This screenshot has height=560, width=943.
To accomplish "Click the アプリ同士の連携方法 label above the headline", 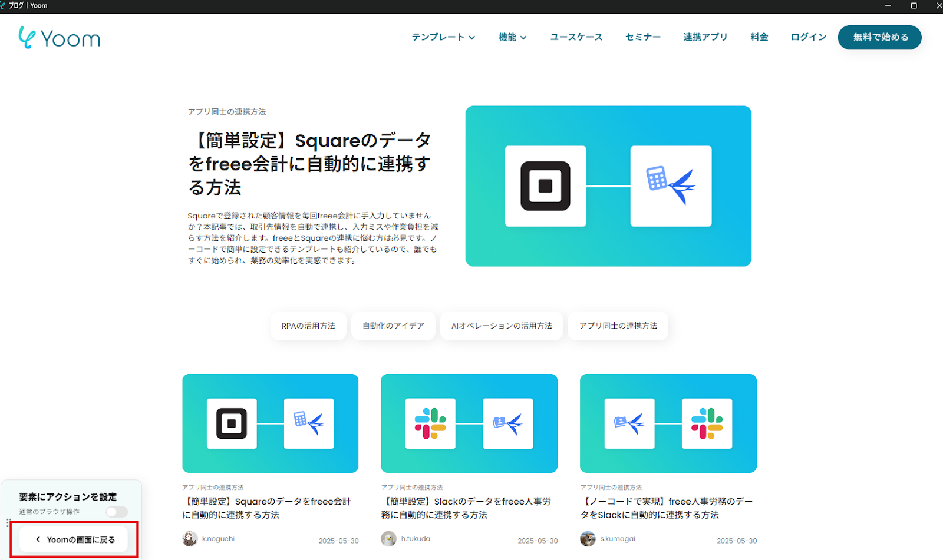I will [227, 112].
